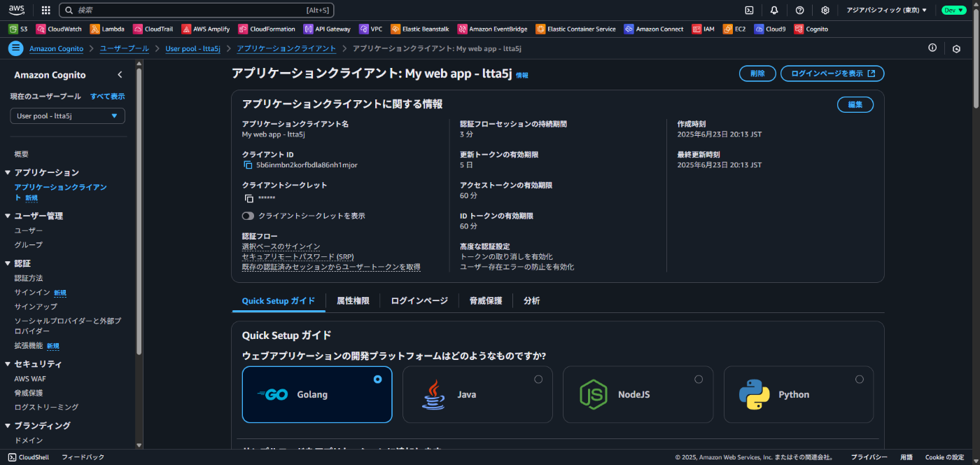The width and height of the screenshot is (980, 465).
Task: Switch to the 属性権限 tab
Action: click(x=353, y=300)
